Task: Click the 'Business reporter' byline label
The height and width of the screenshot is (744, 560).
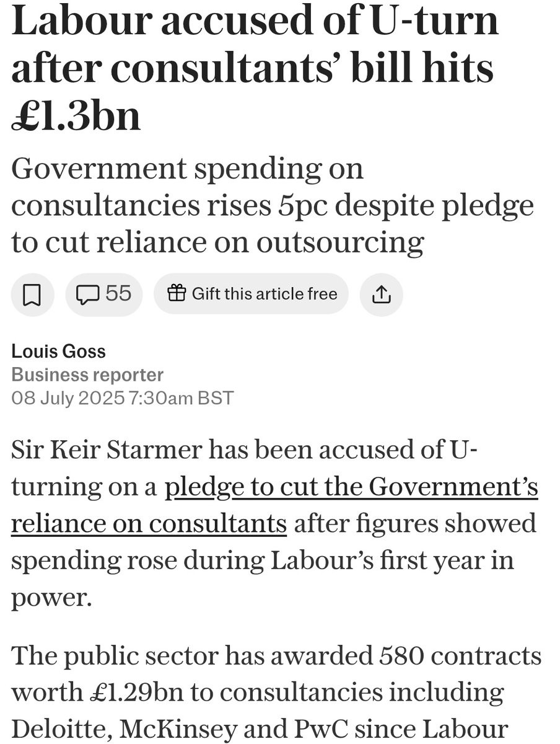Action: click(x=87, y=374)
